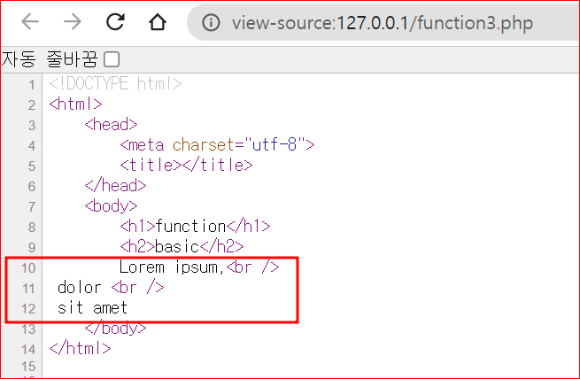The image size is (580, 379).
Task: Enable the 자동 줄바꿈 line wrap checkbox
Action: (111, 60)
